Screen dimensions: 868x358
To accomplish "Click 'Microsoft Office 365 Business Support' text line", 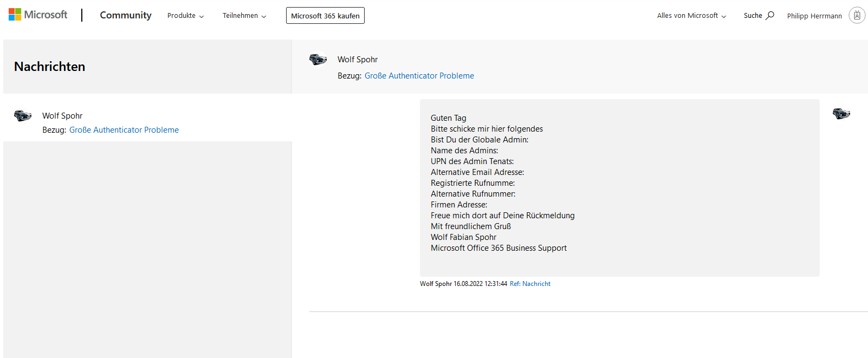I will (498, 248).
